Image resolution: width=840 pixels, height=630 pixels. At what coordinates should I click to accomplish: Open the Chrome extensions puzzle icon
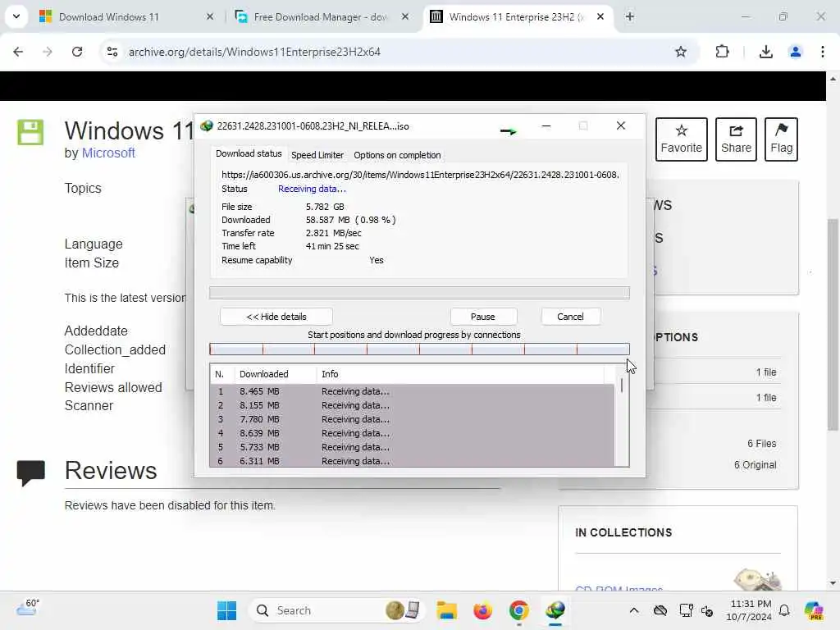tap(722, 52)
